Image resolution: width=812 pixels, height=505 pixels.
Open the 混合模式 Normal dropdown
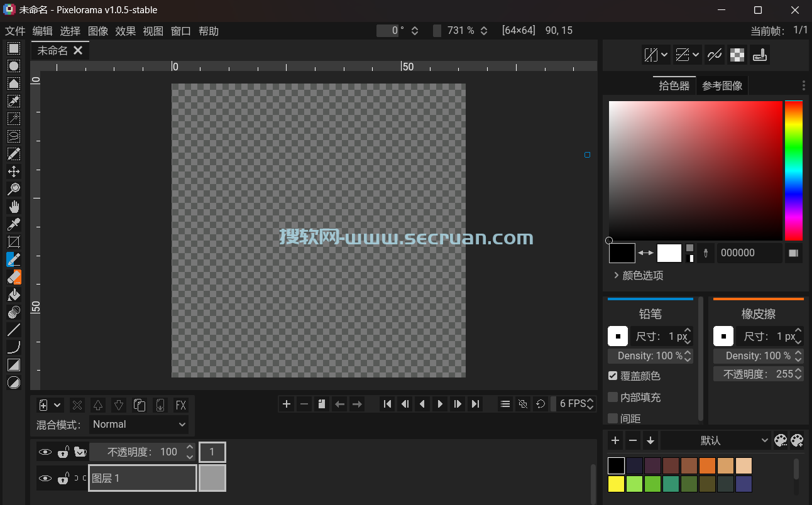pos(139,425)
